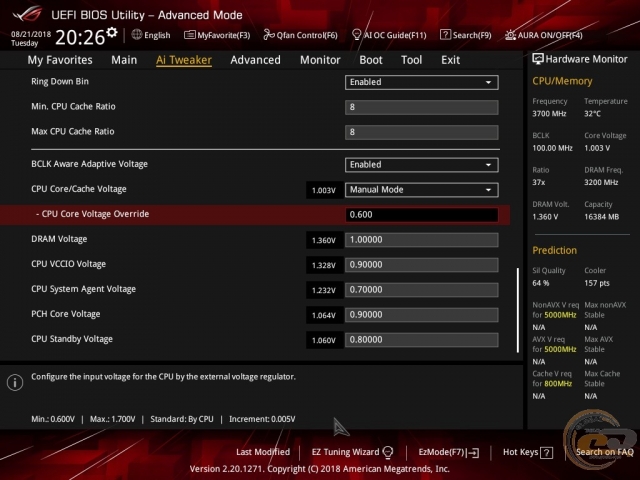
Task: Open Search(F9) text button
Action: tap(472, 36)
